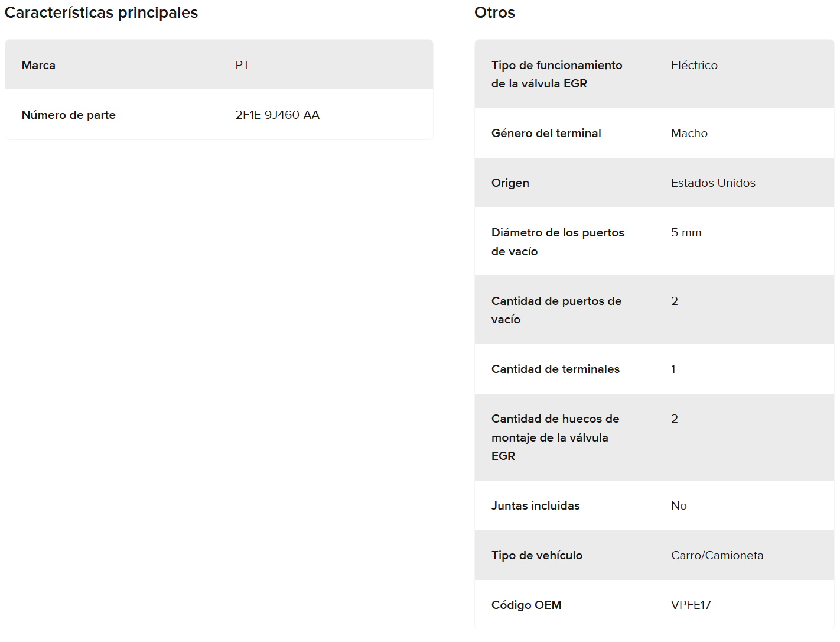Screen dimensions: 840x642
Task: Click the OEM code 'VPFE17'
Action: pyautogui.click(x=691, y=605)
